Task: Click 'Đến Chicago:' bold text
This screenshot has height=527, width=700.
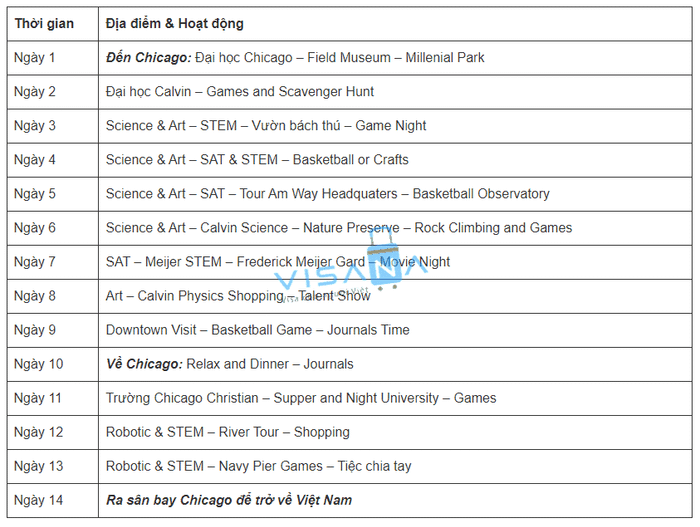Action: point(149,58)
